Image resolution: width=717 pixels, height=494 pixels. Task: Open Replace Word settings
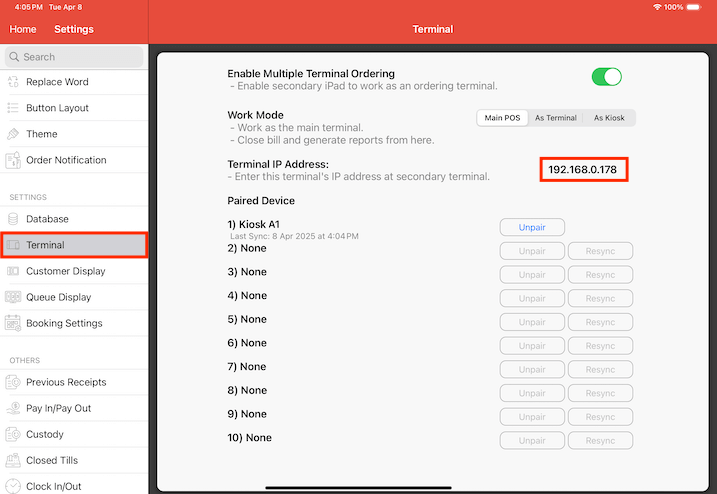point(74,82)
